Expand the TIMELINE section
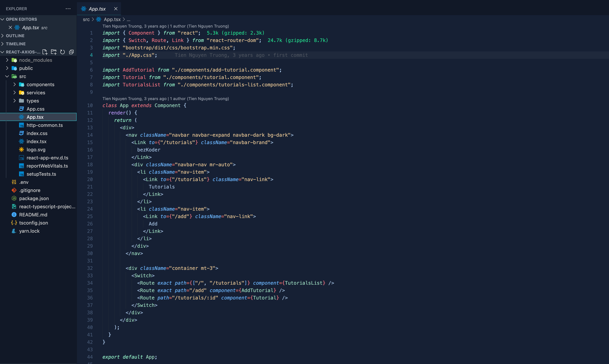Viewport: 609px width, 364px height. click(x=2, y=44)
